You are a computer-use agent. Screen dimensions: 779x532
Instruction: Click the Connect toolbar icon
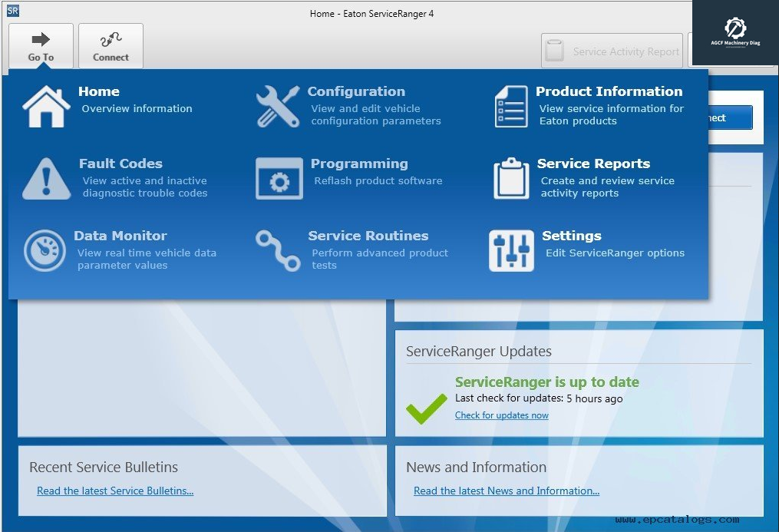(111, 45)
